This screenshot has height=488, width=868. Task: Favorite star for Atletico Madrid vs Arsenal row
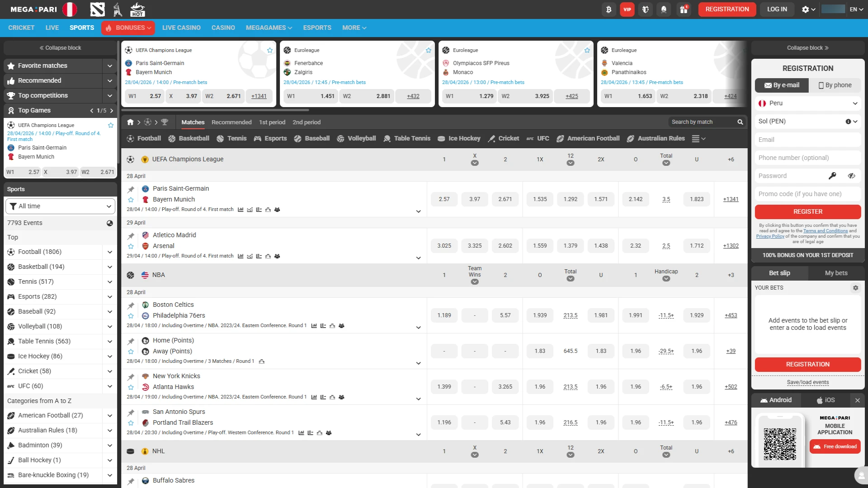[131, 246]
